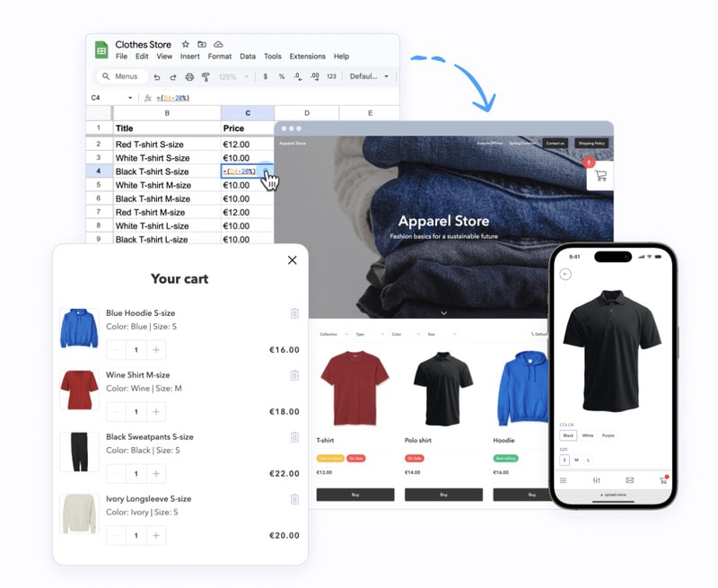Tap the filter sliders icon on phone
Screen dimensions: 718x588
[597, 480]
